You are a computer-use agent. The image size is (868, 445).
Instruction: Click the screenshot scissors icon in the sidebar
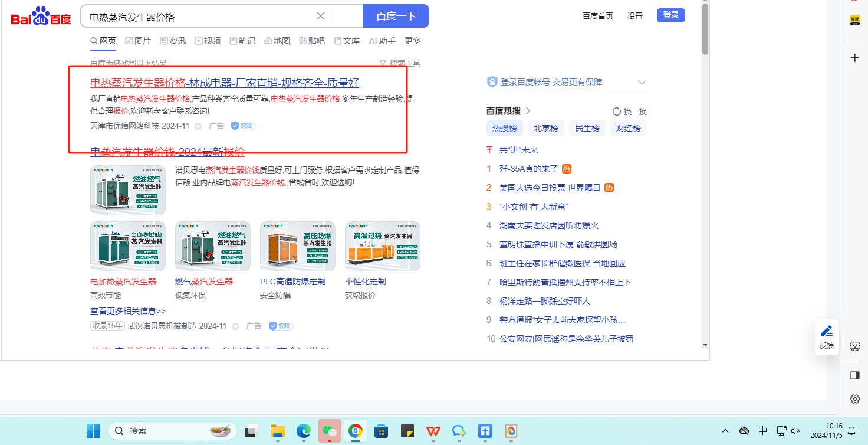(x=854, y=346)
